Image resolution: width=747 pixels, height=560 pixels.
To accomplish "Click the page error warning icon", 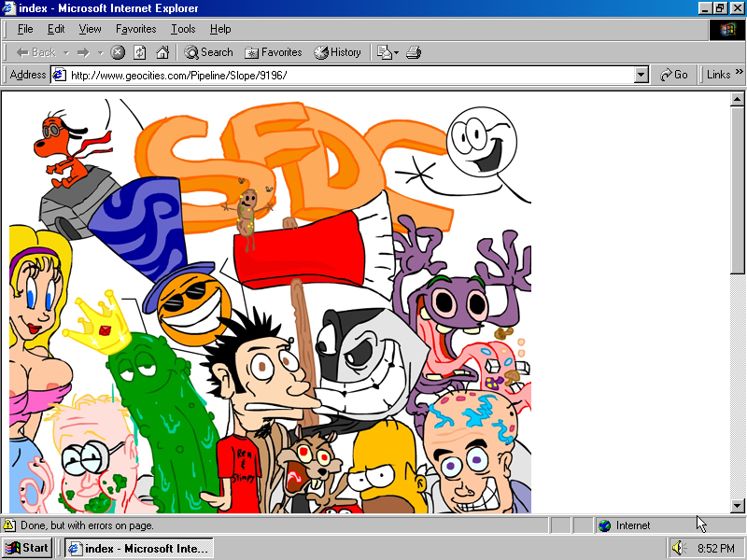I will 9,525.
